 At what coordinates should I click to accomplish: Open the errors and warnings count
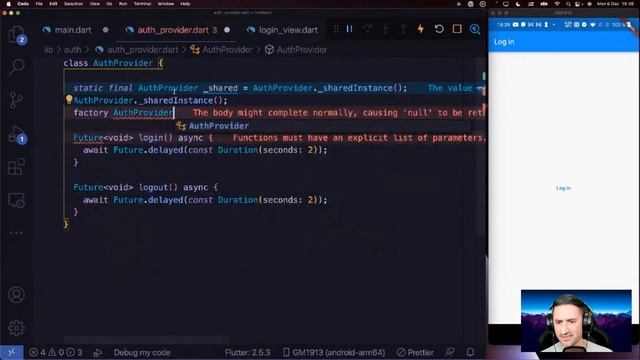click(56, 352)
